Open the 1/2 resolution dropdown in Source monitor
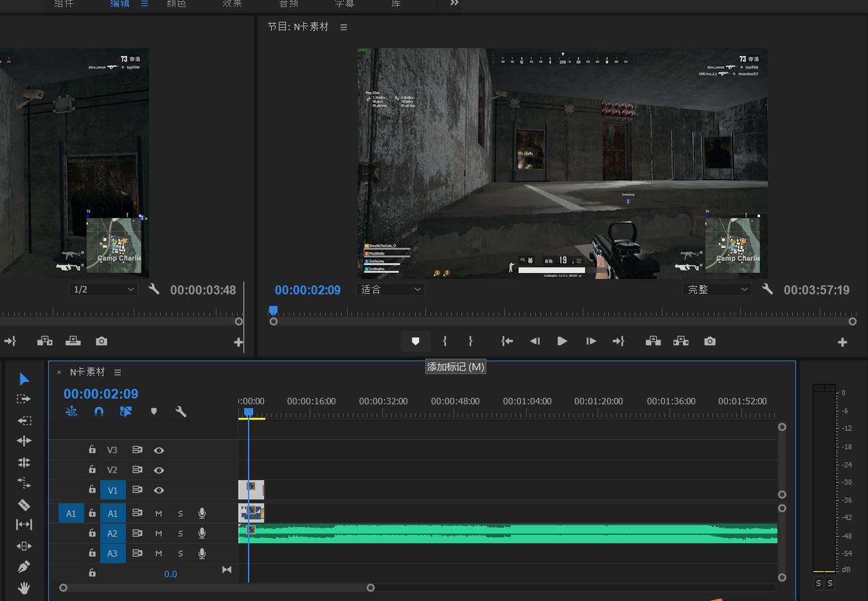 tap(103, 290)
